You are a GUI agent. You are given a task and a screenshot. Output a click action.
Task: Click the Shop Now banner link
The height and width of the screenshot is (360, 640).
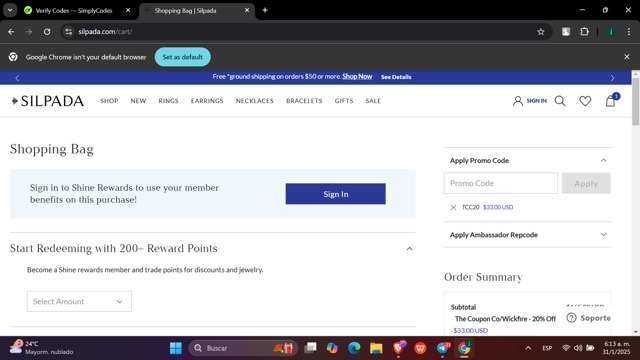(357, 76)
